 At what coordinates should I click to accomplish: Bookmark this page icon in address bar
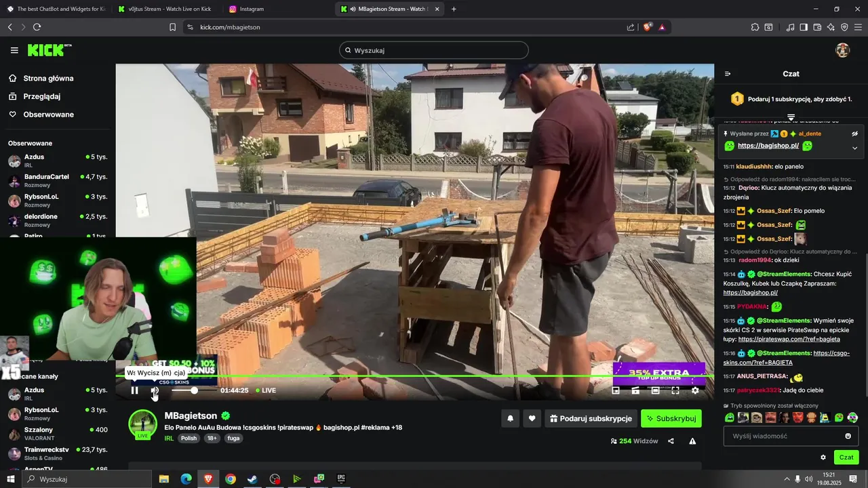[172, 27]
